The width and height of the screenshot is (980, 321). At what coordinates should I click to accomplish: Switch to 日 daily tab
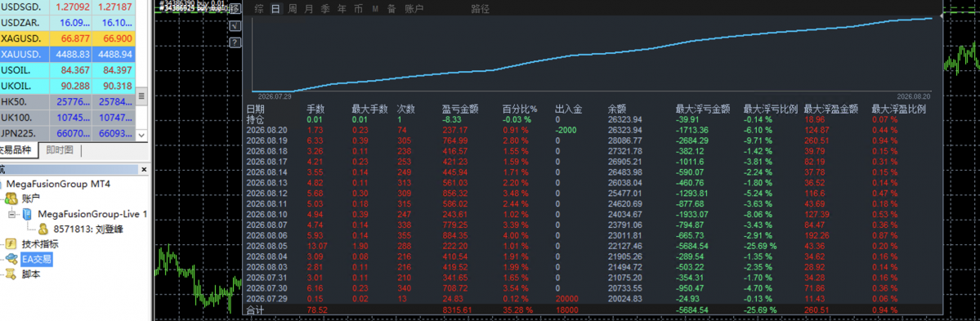275,9
